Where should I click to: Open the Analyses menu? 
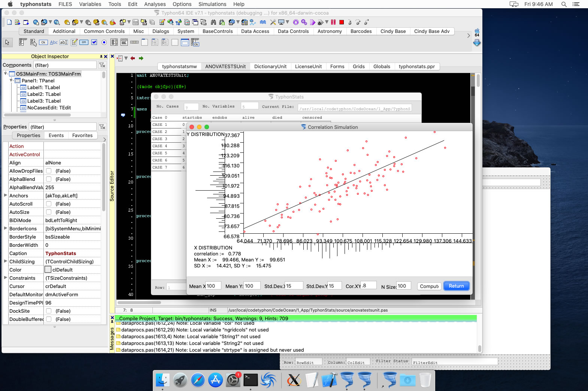[155, 4]
